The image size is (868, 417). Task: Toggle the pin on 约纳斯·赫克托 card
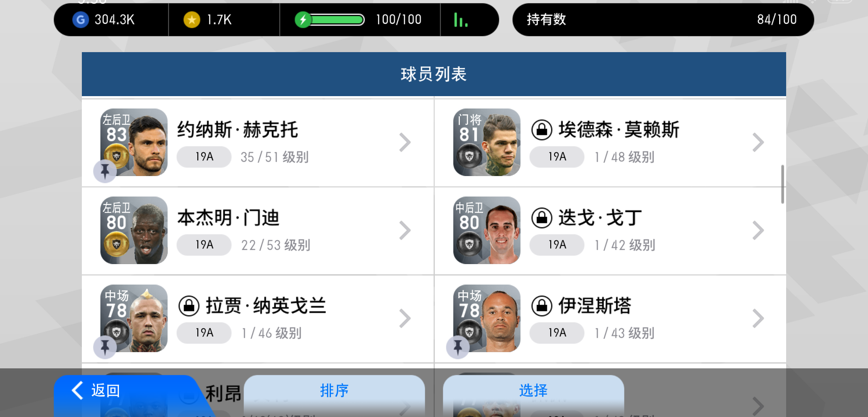point(105,171)
